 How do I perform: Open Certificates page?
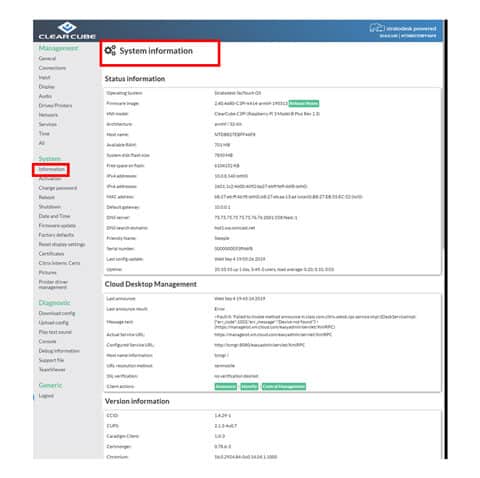point(51,254)
